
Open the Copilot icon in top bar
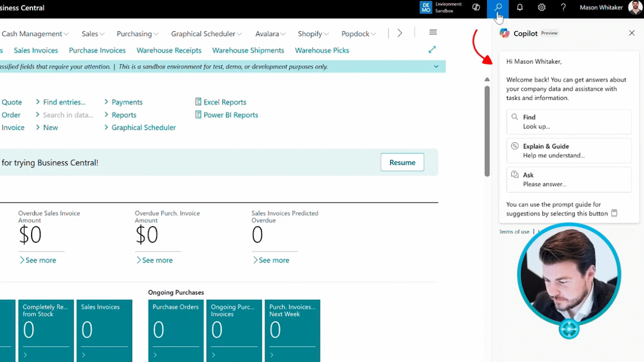pyautogui.click(x=476, y=7)
